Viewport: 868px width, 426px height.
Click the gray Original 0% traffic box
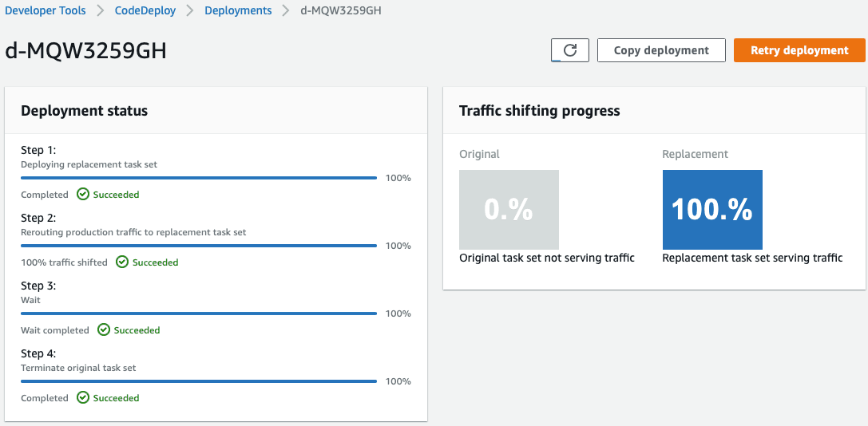pyautogui.click(x=509, y=210)
